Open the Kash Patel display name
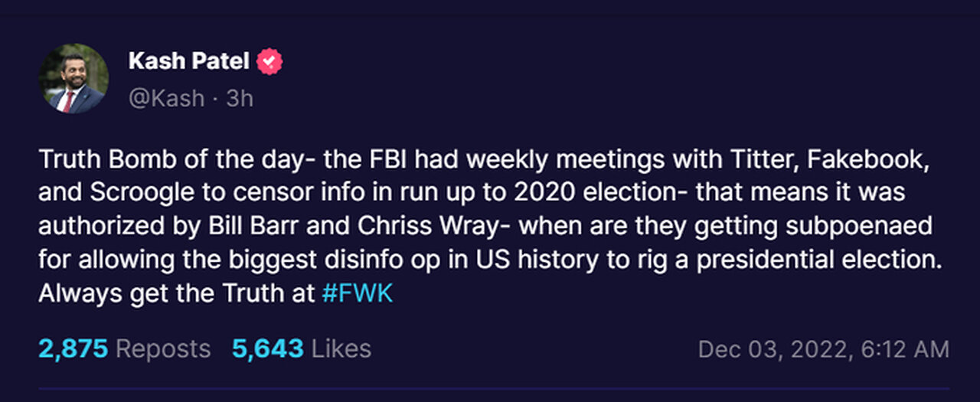This screenshot has height=402, width=980. tap(188, 61)
